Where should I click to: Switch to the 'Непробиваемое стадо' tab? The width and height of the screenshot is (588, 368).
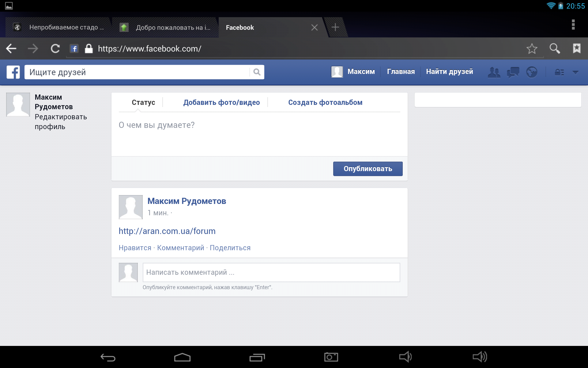(58, 27)
